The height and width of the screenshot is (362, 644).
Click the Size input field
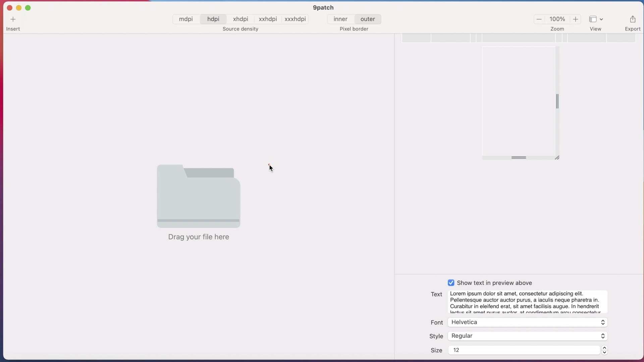(523, 350)
